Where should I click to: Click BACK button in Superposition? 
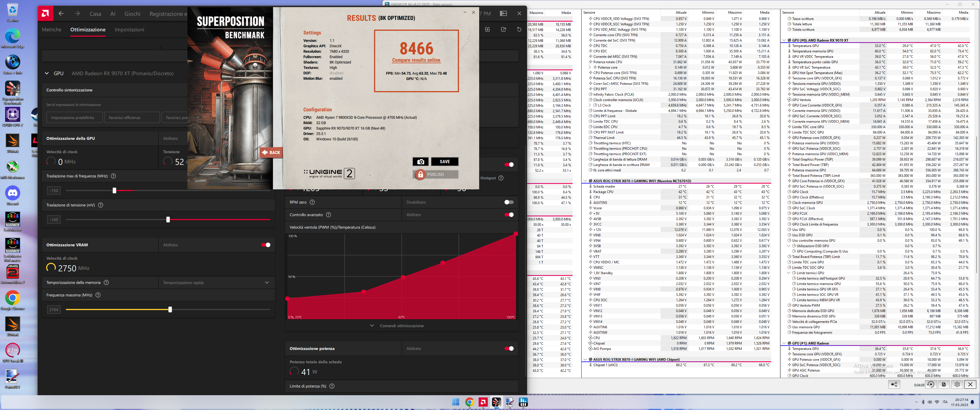271,153
